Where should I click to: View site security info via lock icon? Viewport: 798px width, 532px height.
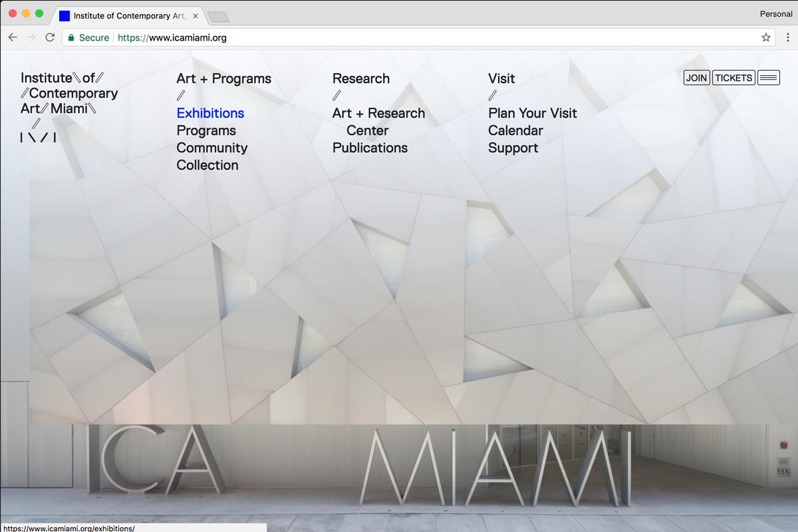click(x=71, y=38)
